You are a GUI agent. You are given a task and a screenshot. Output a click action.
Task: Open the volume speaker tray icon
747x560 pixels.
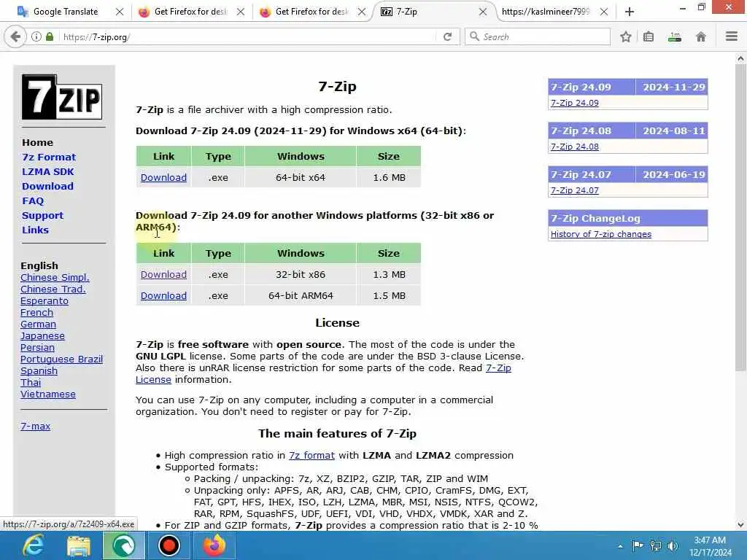(673, 545)
